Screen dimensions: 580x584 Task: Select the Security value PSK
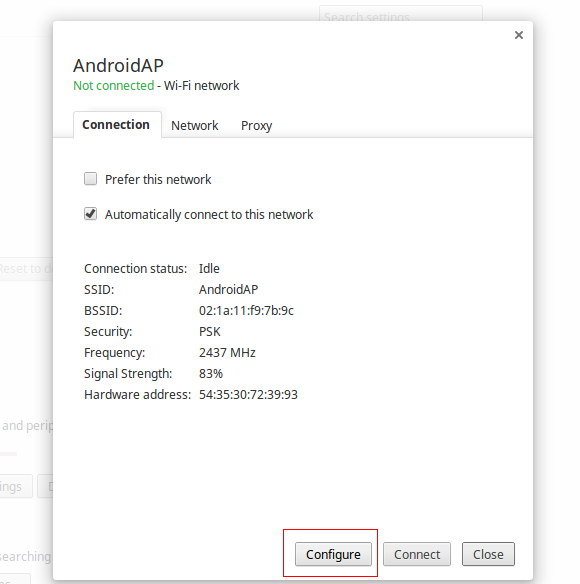pyautogui.click(x=210, y=331)
